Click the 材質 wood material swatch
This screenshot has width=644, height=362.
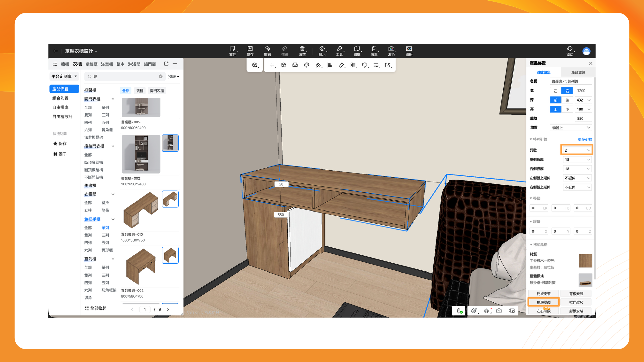[585, 261]
